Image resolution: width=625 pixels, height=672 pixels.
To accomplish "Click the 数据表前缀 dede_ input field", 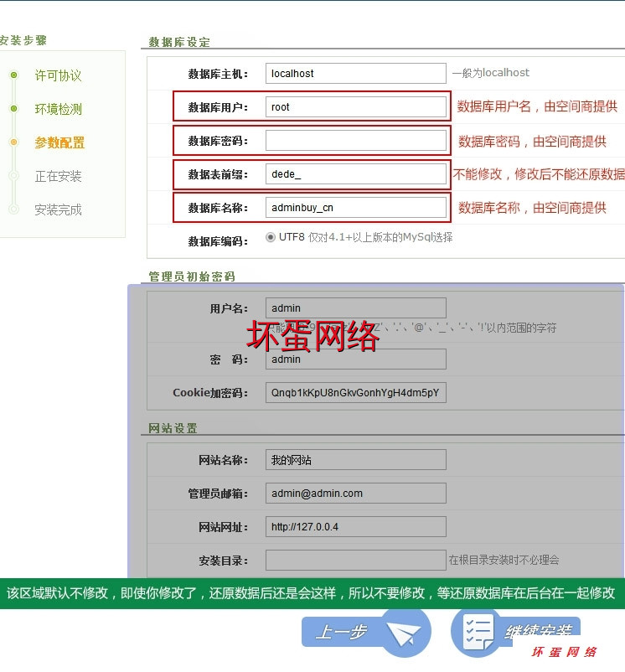I will (x=355, y=174).
